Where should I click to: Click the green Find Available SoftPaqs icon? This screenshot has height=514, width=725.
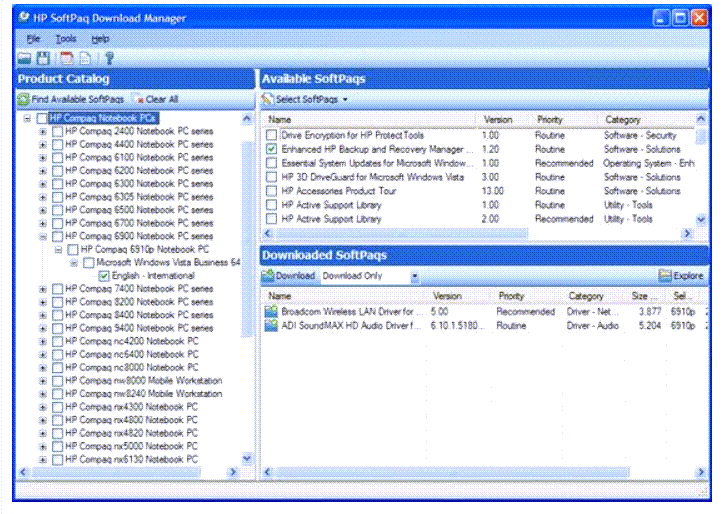(23, 99)
